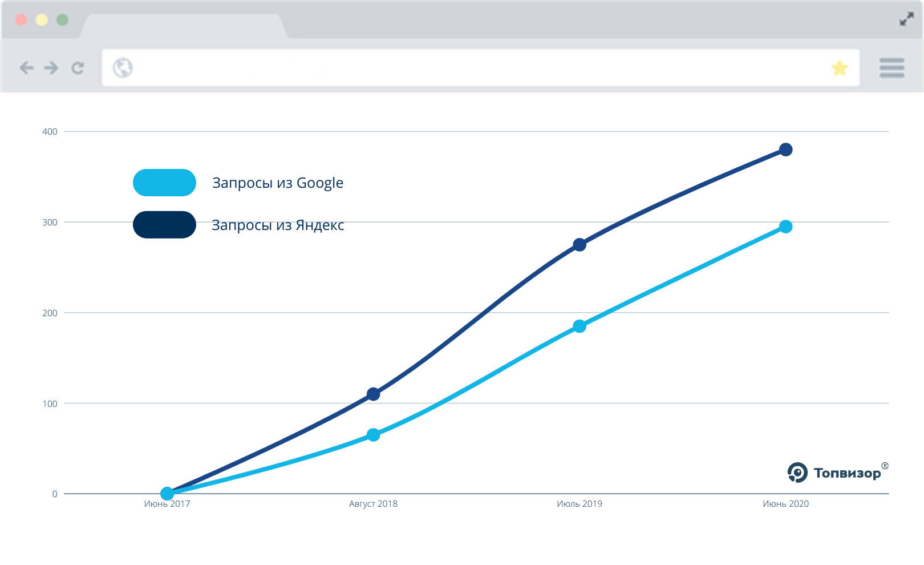Click the Топвизор logo
The width and height of the screenshot is (924, 565).
(x=838, y=473)
